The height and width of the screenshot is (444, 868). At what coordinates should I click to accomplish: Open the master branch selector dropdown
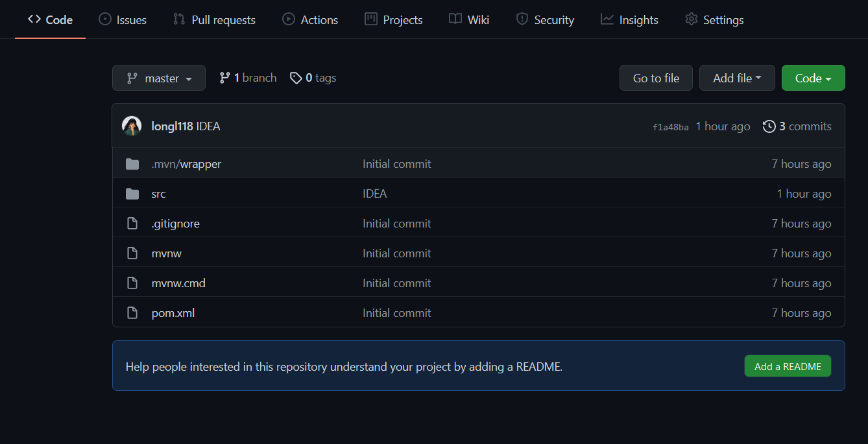coord(159,78)
